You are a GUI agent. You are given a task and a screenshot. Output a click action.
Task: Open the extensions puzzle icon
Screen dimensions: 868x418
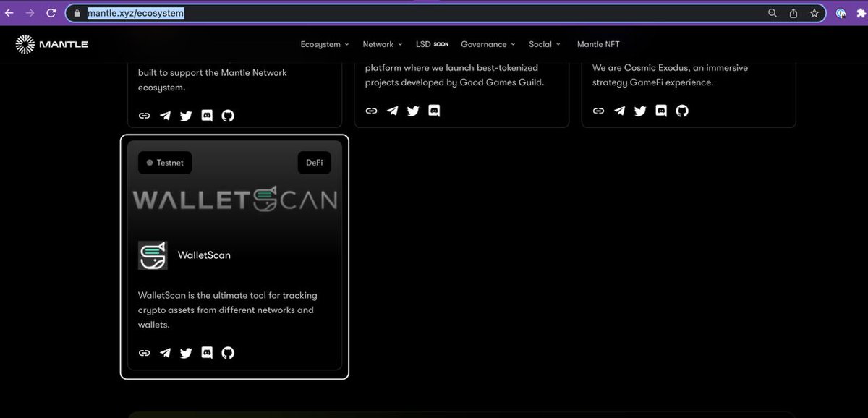click(x=861, y=13)
